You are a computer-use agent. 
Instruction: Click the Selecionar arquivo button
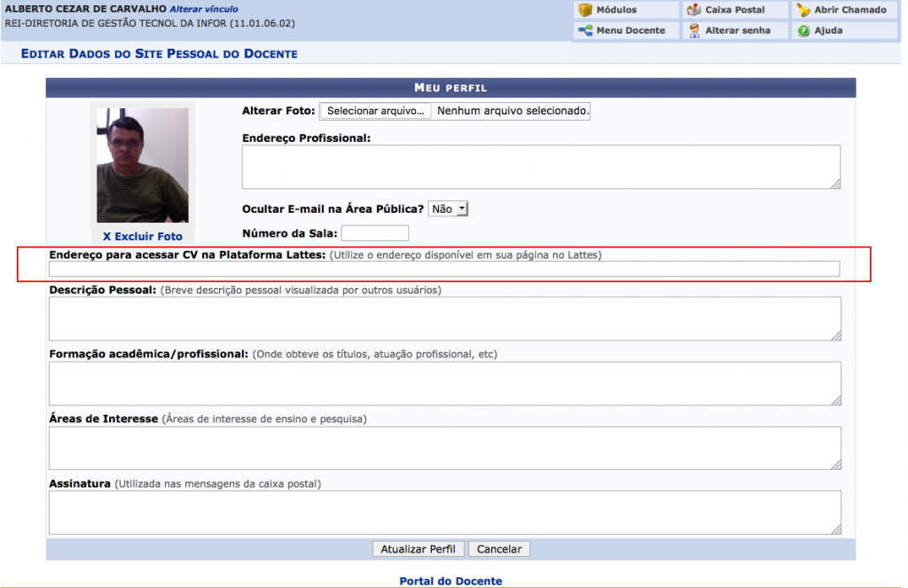coord(375,112)
